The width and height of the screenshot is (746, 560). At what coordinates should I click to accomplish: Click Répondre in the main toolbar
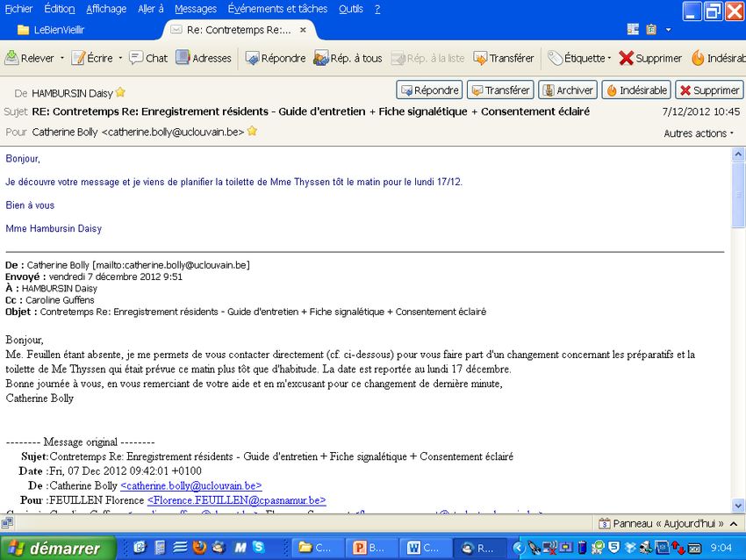(x=276, y=58)
